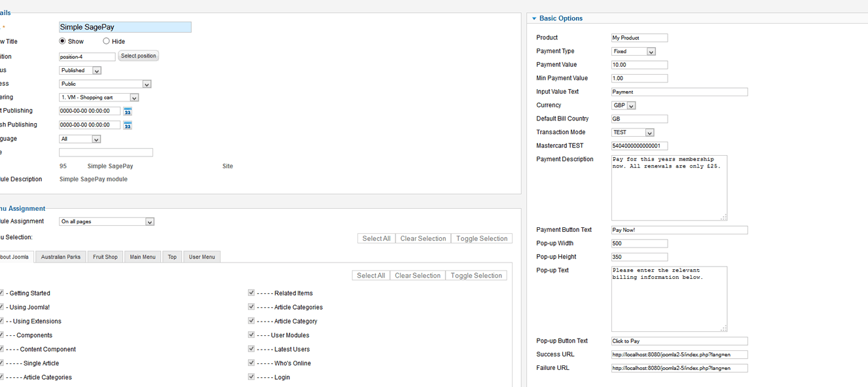Open the Transaction Mode dropdown
Image resolution: width=868 pixels, height=387 pixels.
[633, 132]
